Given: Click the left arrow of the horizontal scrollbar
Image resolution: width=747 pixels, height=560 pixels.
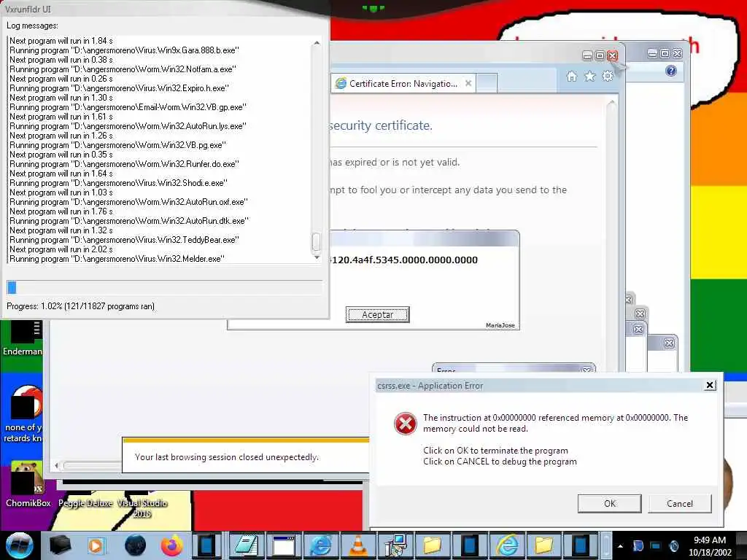Looking at the screenshot, I should tap(57, 465).
